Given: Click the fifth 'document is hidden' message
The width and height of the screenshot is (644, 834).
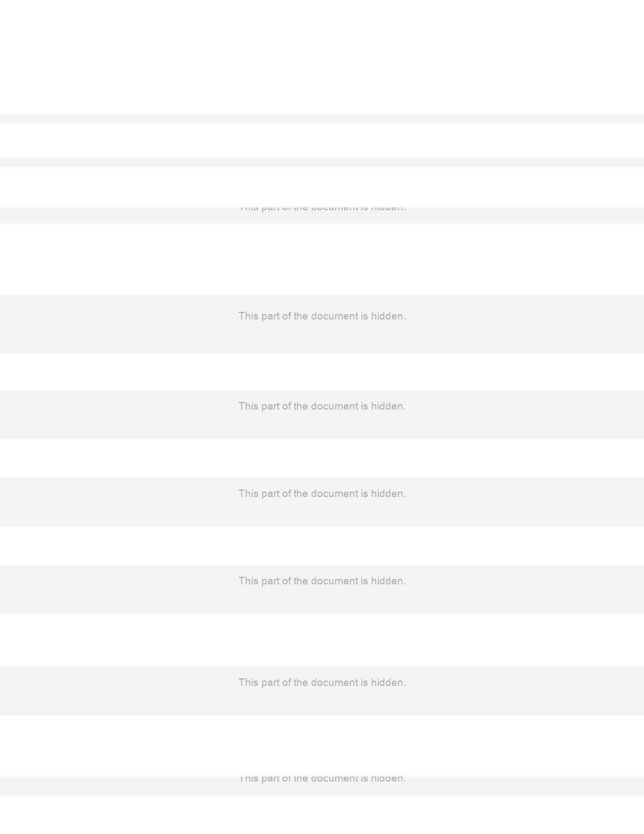Looking at the screenshot, I should coord(322,581).
